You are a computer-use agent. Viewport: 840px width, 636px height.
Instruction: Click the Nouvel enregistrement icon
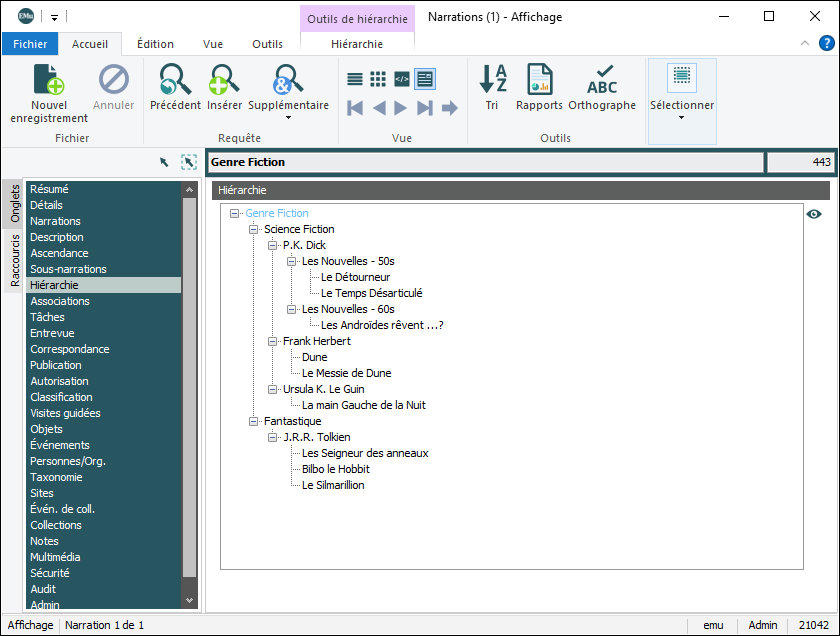(48, 80)
